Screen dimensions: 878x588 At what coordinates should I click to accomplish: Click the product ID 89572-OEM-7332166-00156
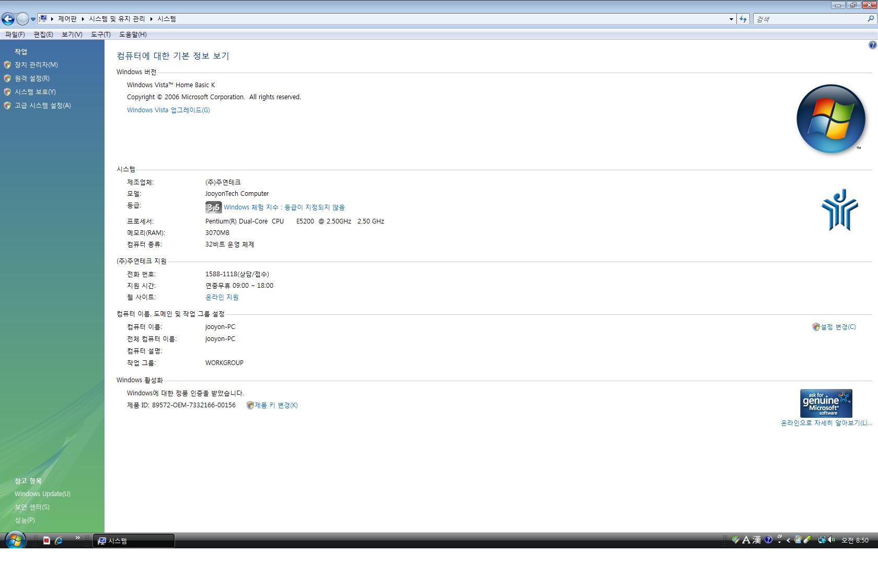(x=194, y=405)
